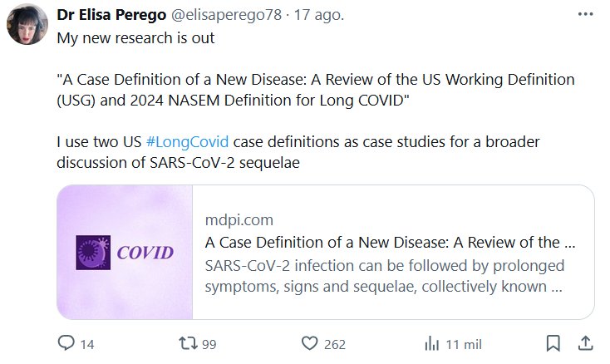
Task: Bookmark this tweet
Action: [x=553, y=342]
